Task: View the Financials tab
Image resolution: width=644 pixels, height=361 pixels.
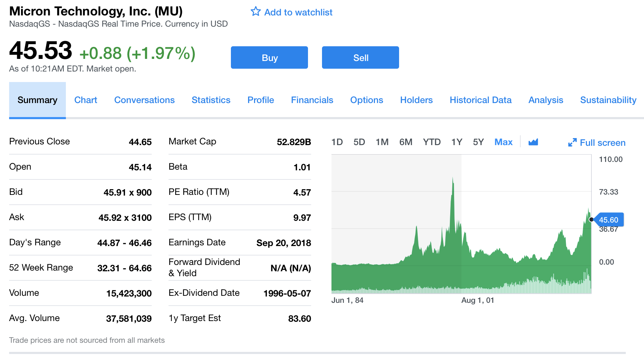Action: click(x=312, y=100)
